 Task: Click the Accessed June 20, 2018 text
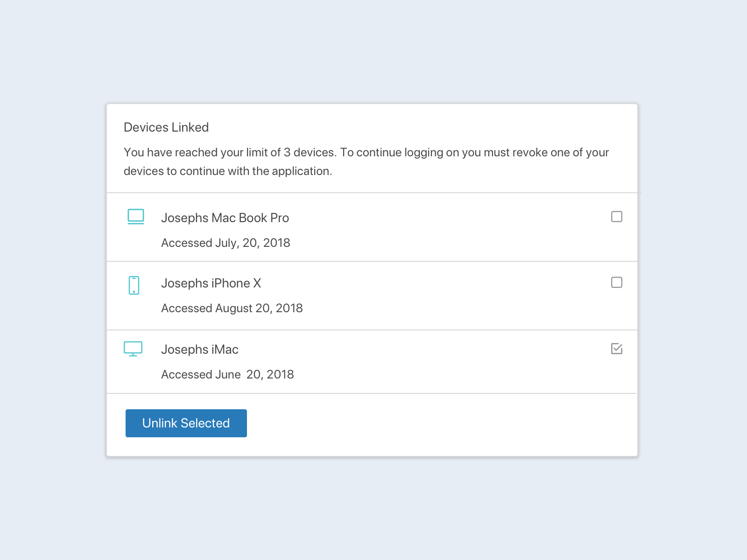click(x=227, y=374)
